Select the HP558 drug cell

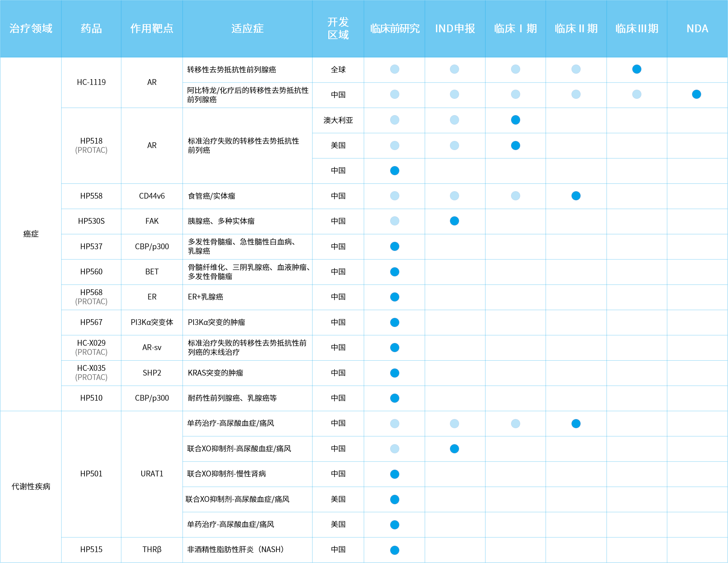(x=91, y=196)
